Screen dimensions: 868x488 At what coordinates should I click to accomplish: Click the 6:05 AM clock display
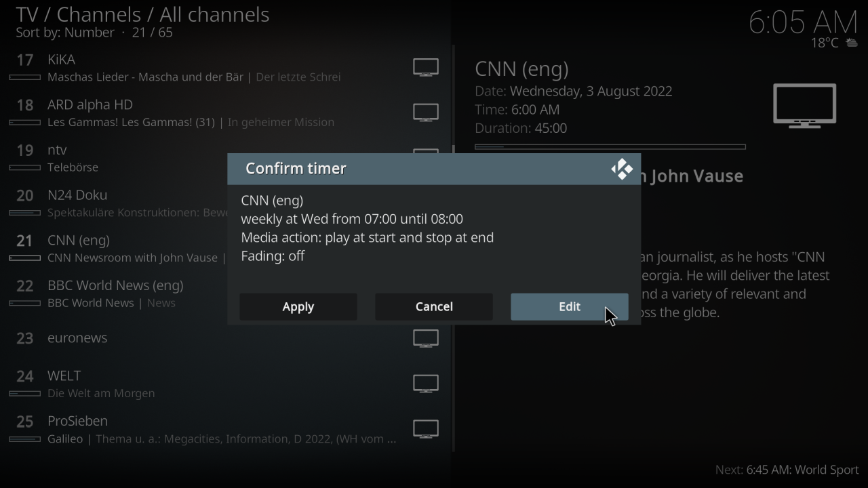coord(803,23)
